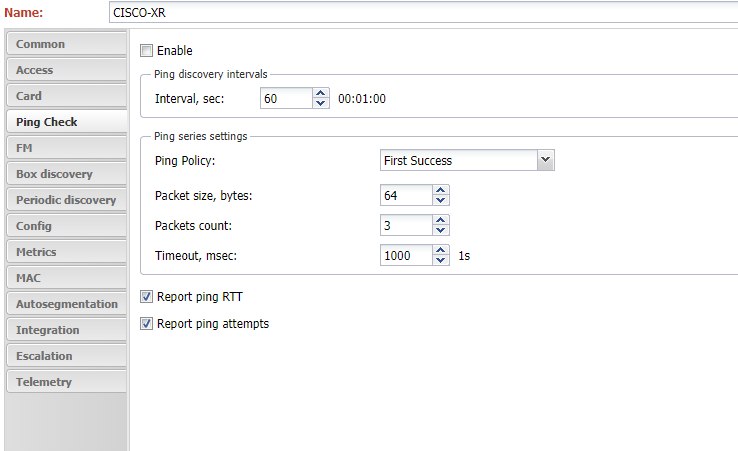Increase the Interval value with up arrow
The height and width of the screenshot is (451, 738).
click(x=321, y=93)
